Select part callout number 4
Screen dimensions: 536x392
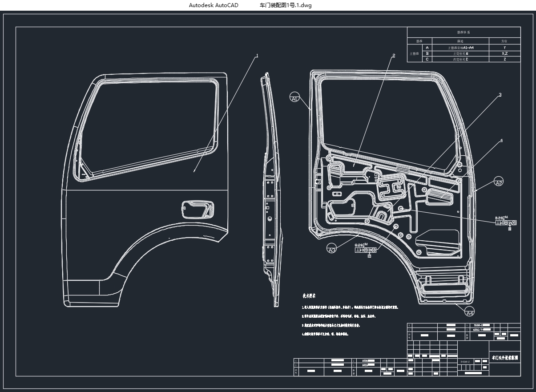pyautogui.click(x=501, y=141)
